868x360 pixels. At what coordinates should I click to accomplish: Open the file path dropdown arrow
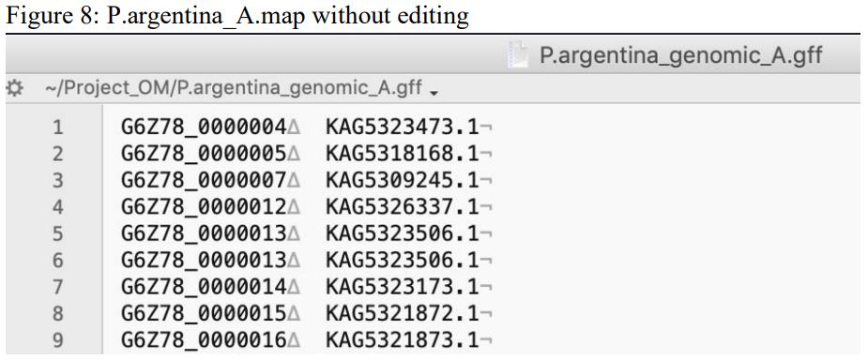click(x=434, y=93)
